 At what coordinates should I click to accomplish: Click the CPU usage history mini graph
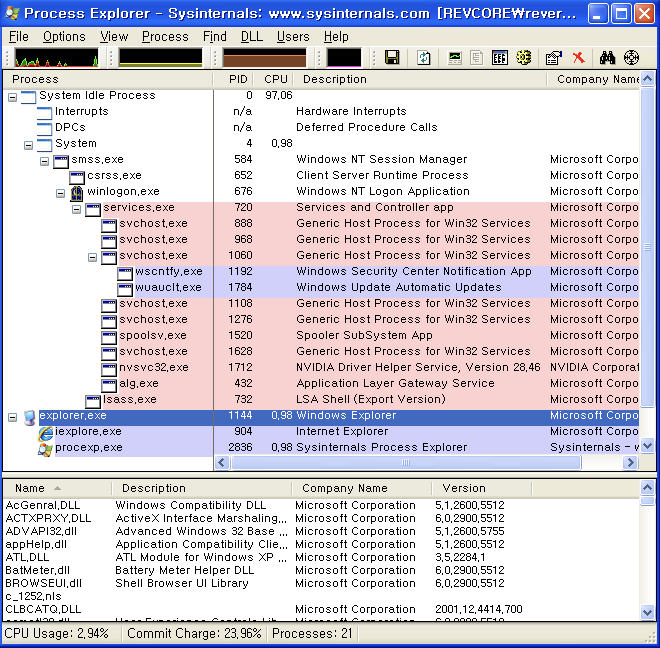[56, 57]
